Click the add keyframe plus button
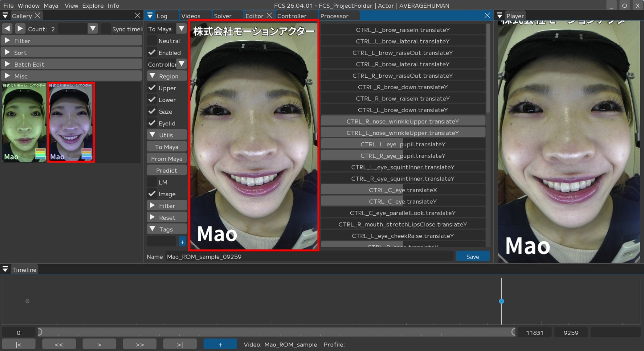This screenshot has height=351, width=644. pos(220,345)
